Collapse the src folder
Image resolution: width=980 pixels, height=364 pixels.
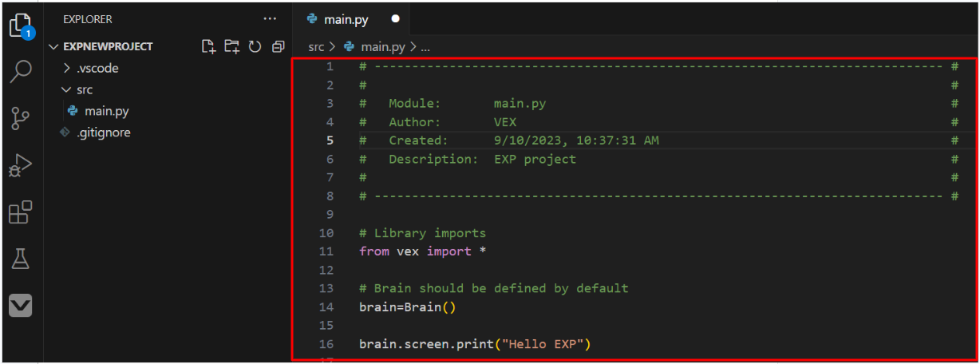click(x=84, y=89)
